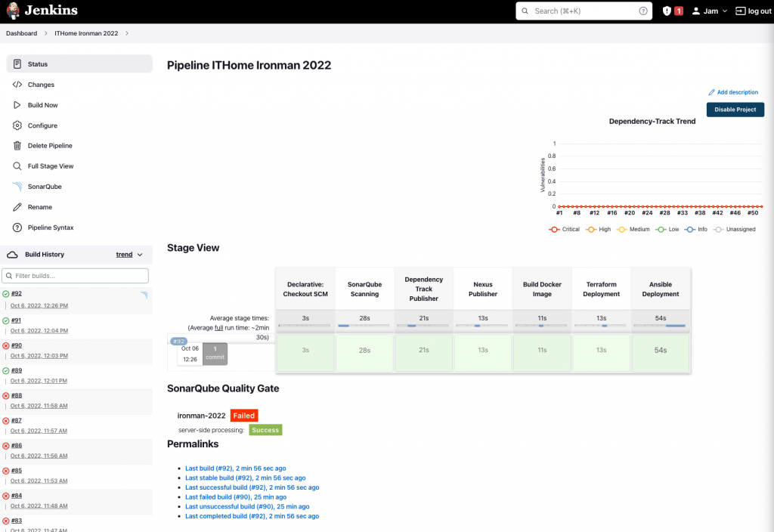Toggle the Info series in chart legend
774x532 pixels.
click(x=696, y=230)
